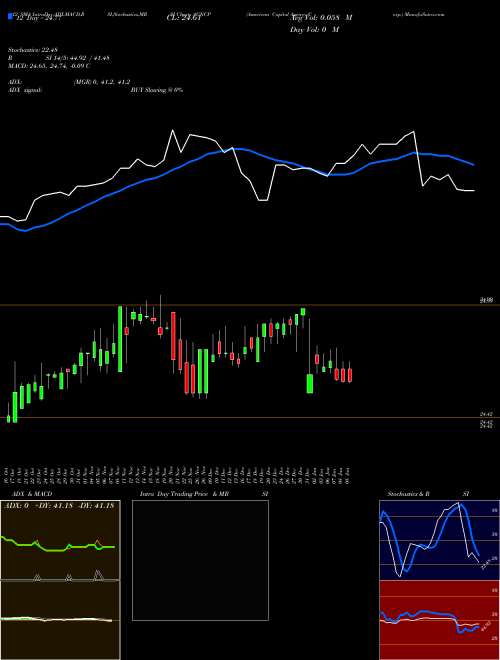This screenshot has height=660, width=500.
Task: Click the red RSI chart panel
Action: coord(439,620)
